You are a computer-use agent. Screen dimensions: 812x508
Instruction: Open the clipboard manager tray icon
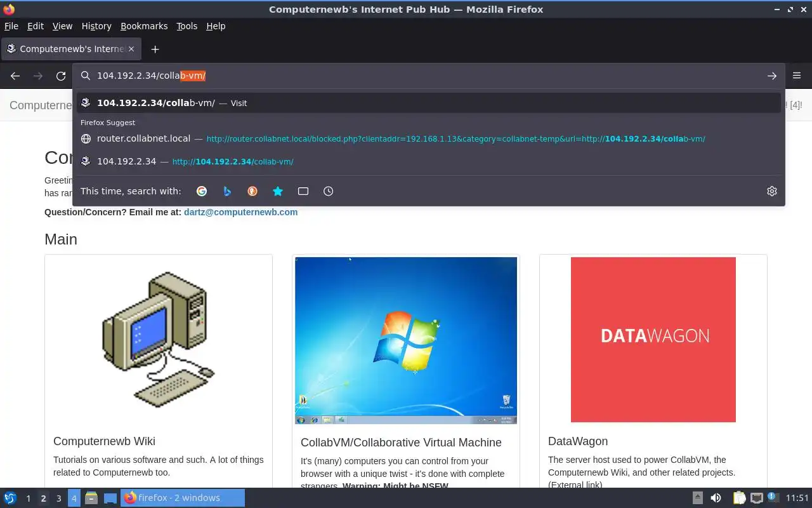(x=739, y=498)
